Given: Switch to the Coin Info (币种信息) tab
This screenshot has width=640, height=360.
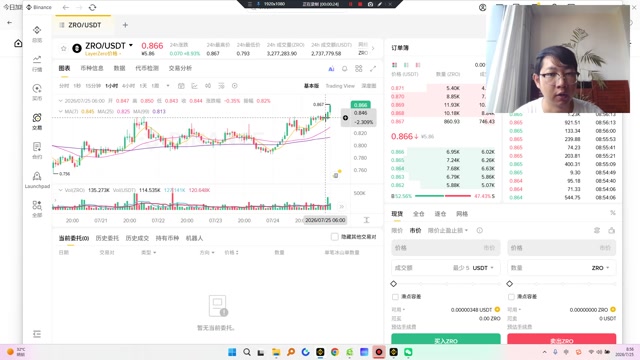Looking at the screenshot, I should pos(92,68).
